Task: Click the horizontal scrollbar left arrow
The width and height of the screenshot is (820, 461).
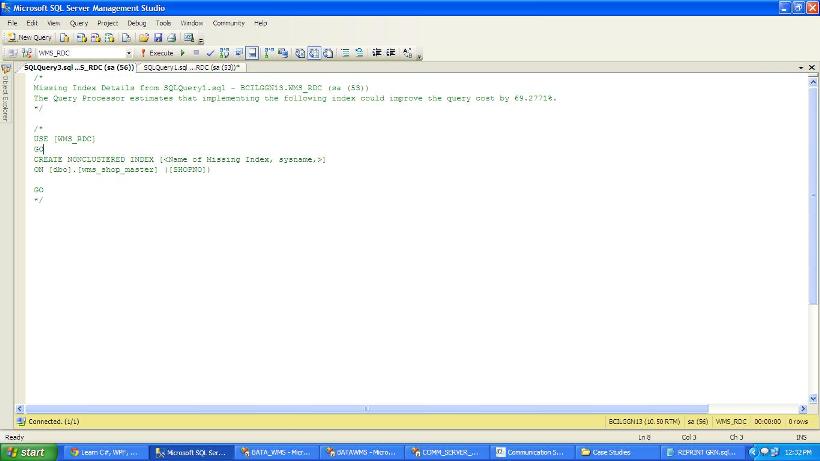Action: [x=20, y=409]
